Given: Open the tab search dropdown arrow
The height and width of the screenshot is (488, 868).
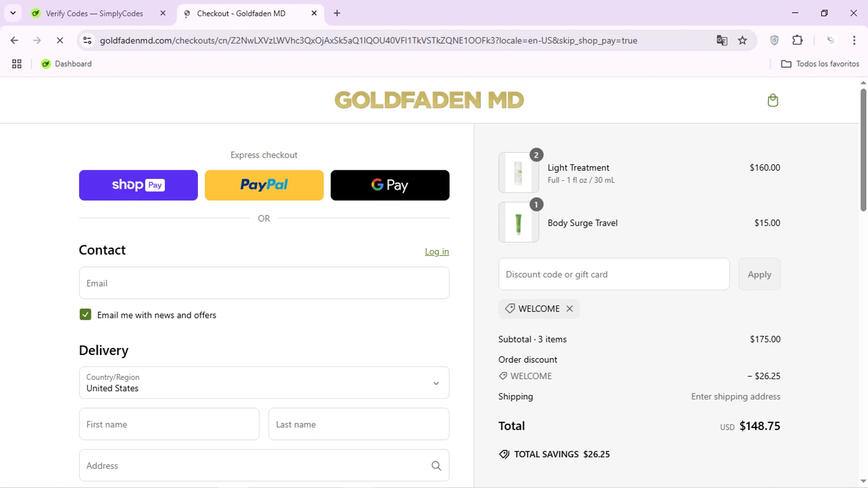Looking at the screenshot, I should [13, 13].
